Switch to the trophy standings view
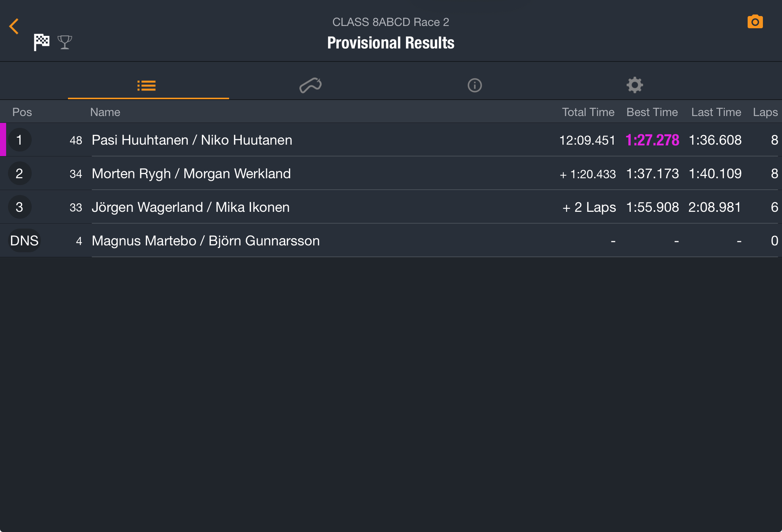The width and height of the screenshot is (782, 532). (x=65, y=42)
